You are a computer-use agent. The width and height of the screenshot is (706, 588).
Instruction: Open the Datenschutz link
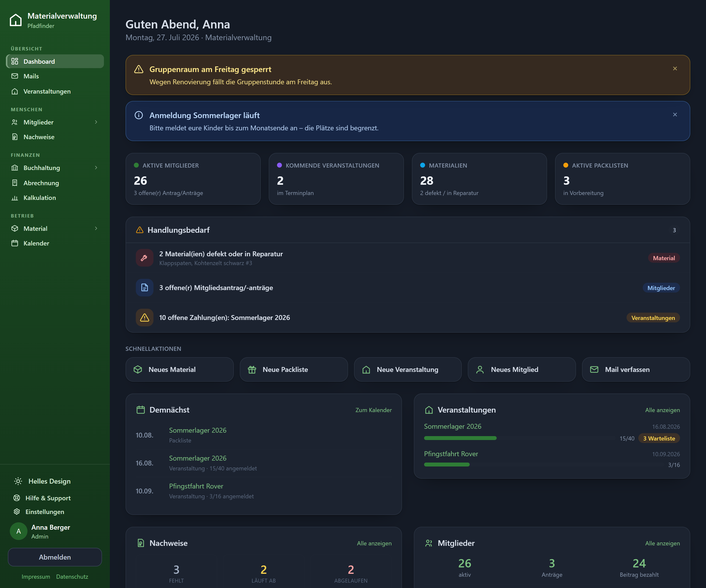[72, 576]
